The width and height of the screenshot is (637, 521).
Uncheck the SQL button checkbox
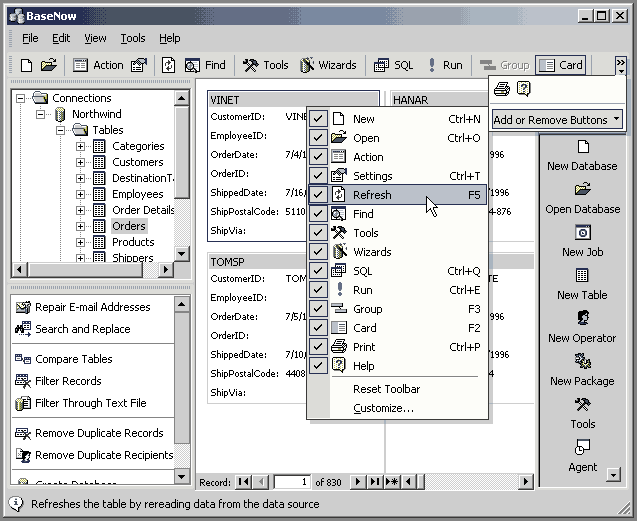pos(318,271)
